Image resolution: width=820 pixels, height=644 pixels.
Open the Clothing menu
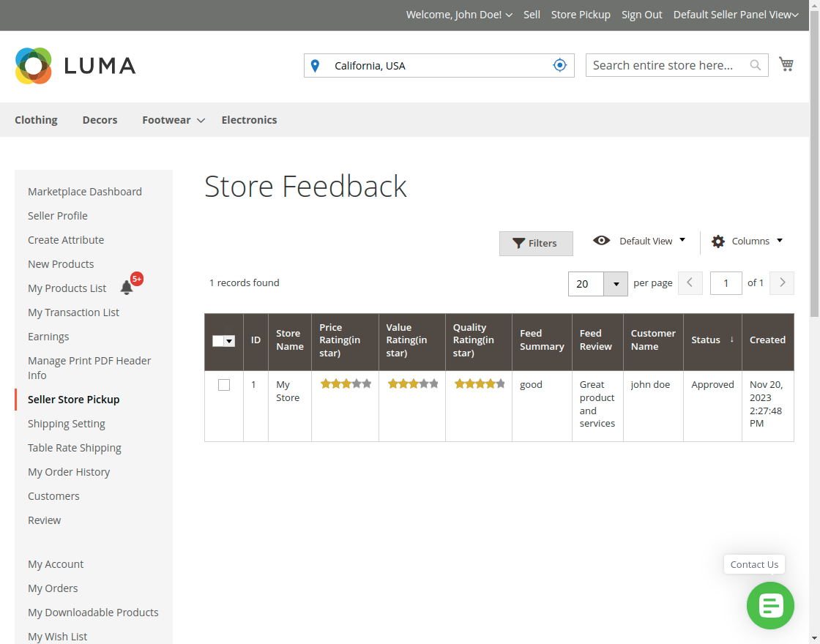36,119
